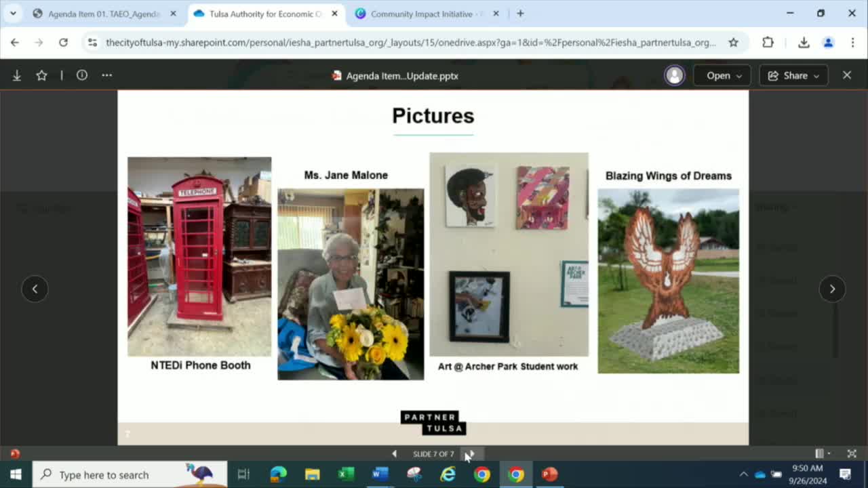Viewport: 868px width, 488px height.
Task: Open Task View on the taskbar
Action: [243, 474]
